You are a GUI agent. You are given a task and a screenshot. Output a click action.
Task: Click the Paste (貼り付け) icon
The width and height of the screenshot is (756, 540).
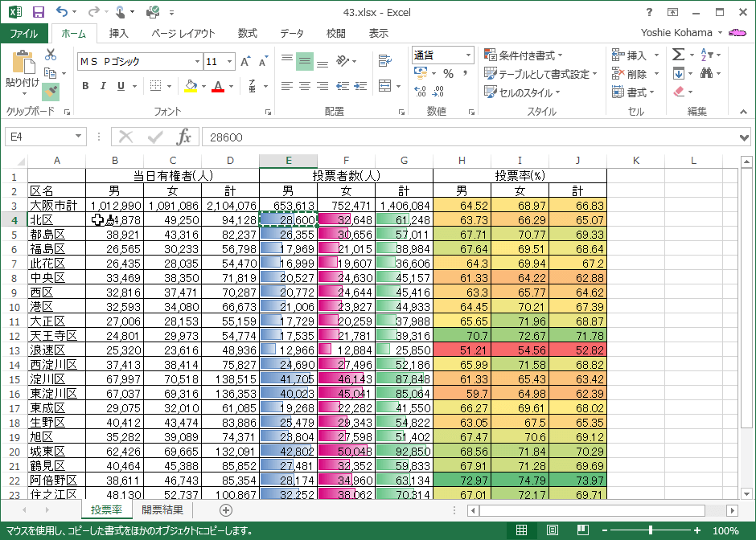click(23, 62)
